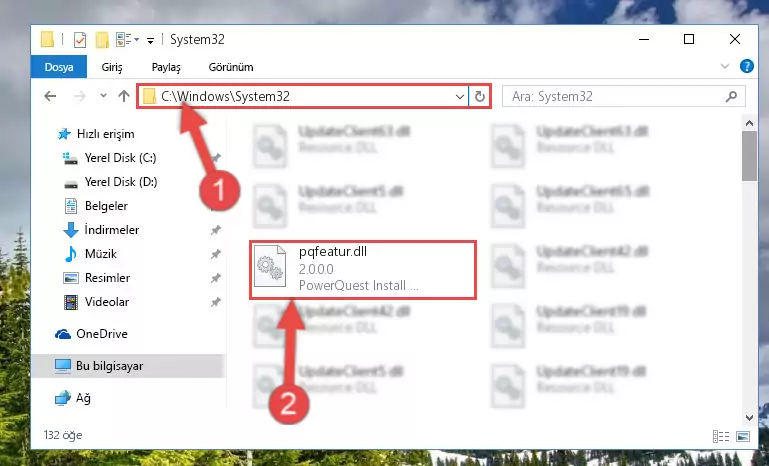Viewport: 769px width, 466px height.
Task: Open Customize Quick Access Toolbar dropdown
Action: (x=151, y=41)
